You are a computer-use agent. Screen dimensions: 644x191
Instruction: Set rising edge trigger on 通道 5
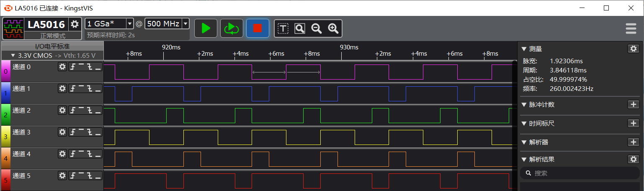tap(73, 176)
